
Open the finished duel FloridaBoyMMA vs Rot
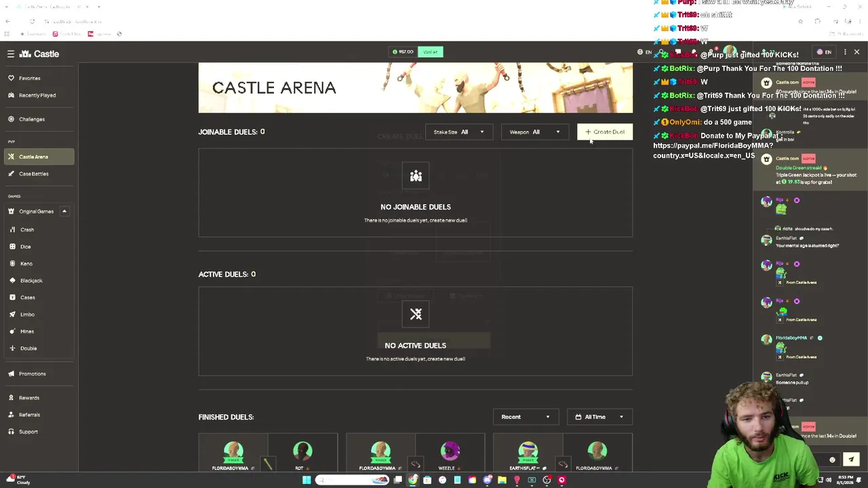(268, 453)
